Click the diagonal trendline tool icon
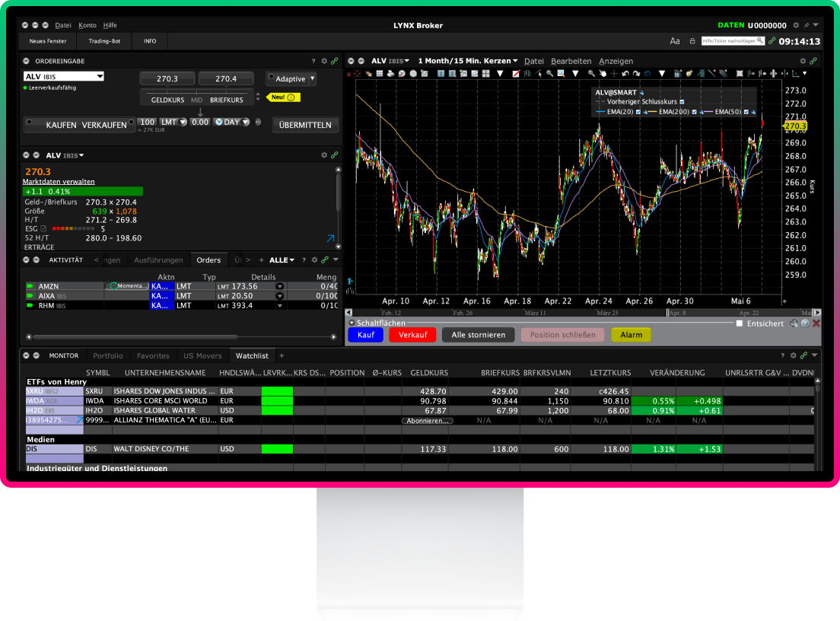Screen dimensions: 840x621 click(712, 73)
